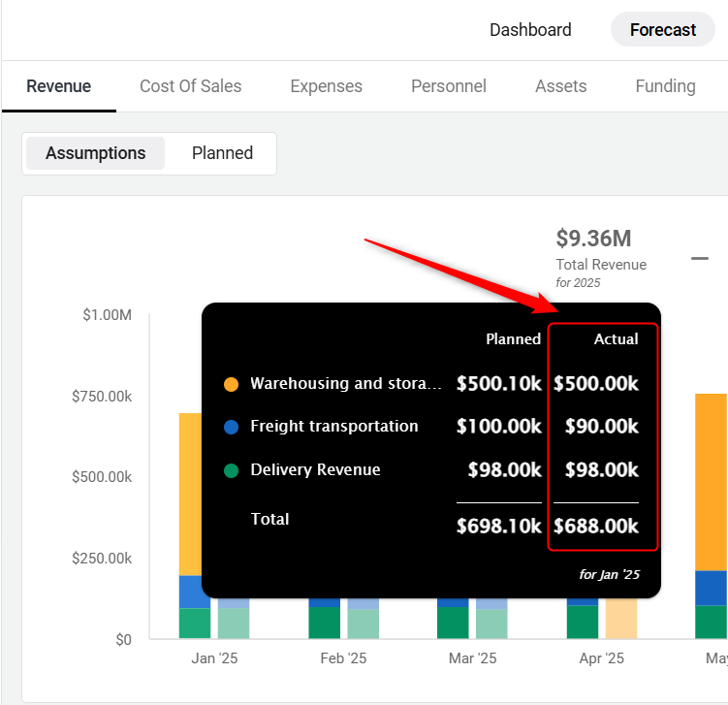Click the blue Freight transportation legend dot
Screen dimensions: 728x705
point(231,427)
